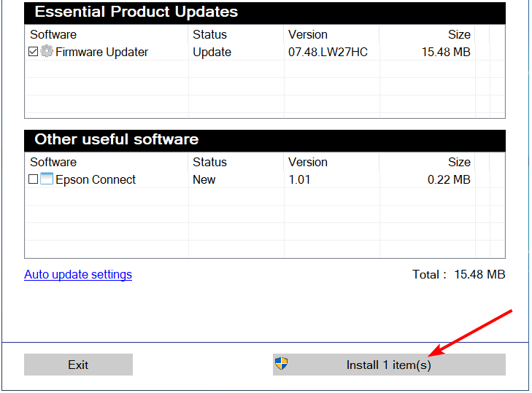This screenshot has width=532, height=393.
Task: Click the Firmware Updater gear icon
Action: pos(47,52)
